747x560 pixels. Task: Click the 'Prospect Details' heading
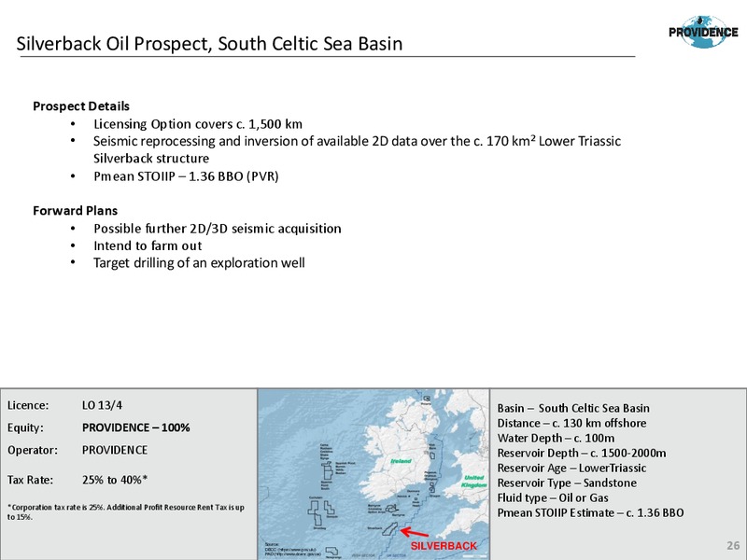[x=81, y=105]
